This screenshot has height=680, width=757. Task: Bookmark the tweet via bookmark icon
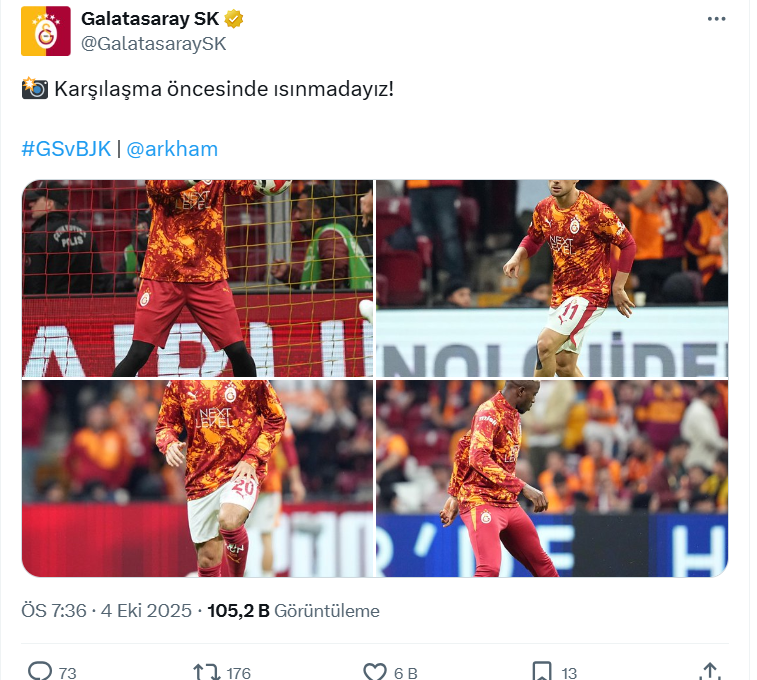coord(542,672)
